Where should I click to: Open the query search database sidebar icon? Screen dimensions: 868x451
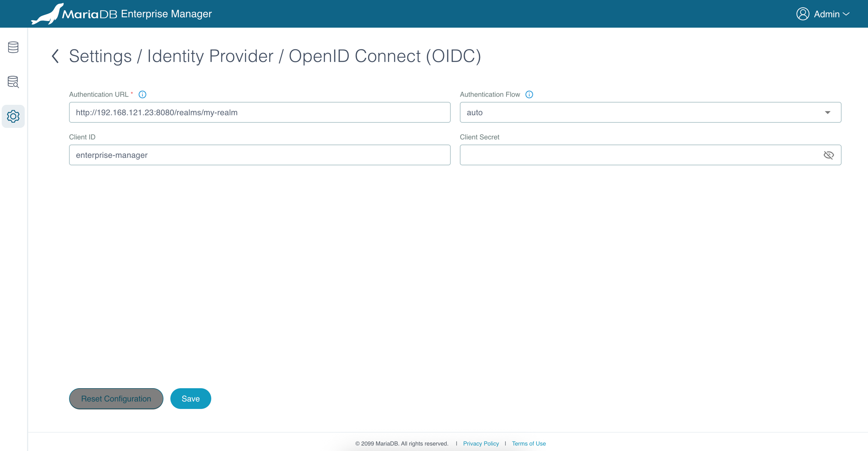coord(13,82)
